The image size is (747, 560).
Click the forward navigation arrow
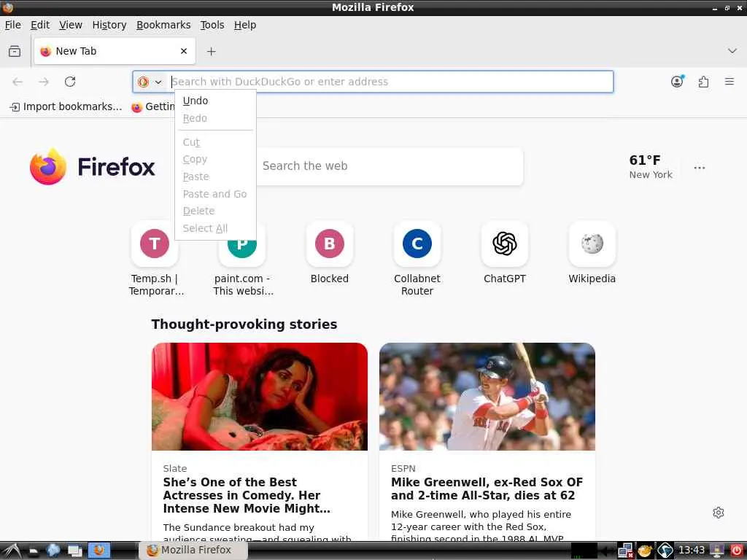coord(44,82)
